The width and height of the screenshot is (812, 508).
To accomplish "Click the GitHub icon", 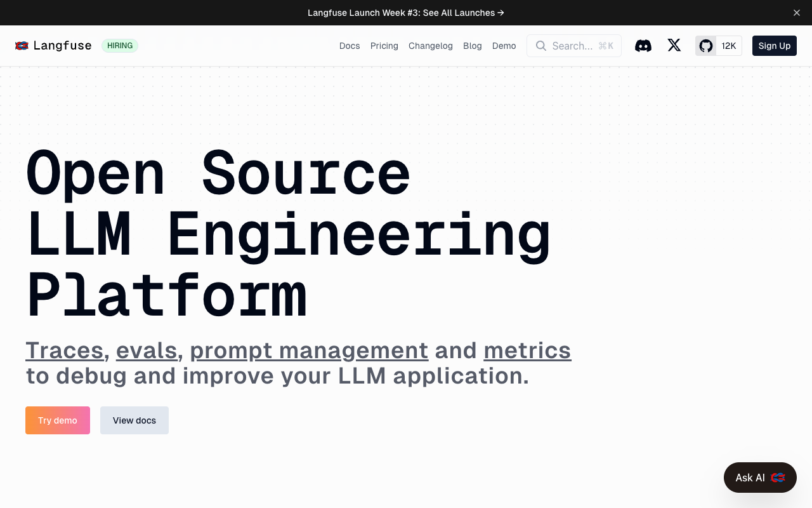I will [706, 46].
